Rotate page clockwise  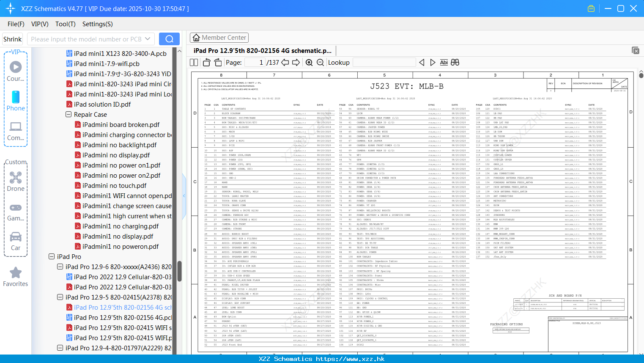[x=218, y=62]
